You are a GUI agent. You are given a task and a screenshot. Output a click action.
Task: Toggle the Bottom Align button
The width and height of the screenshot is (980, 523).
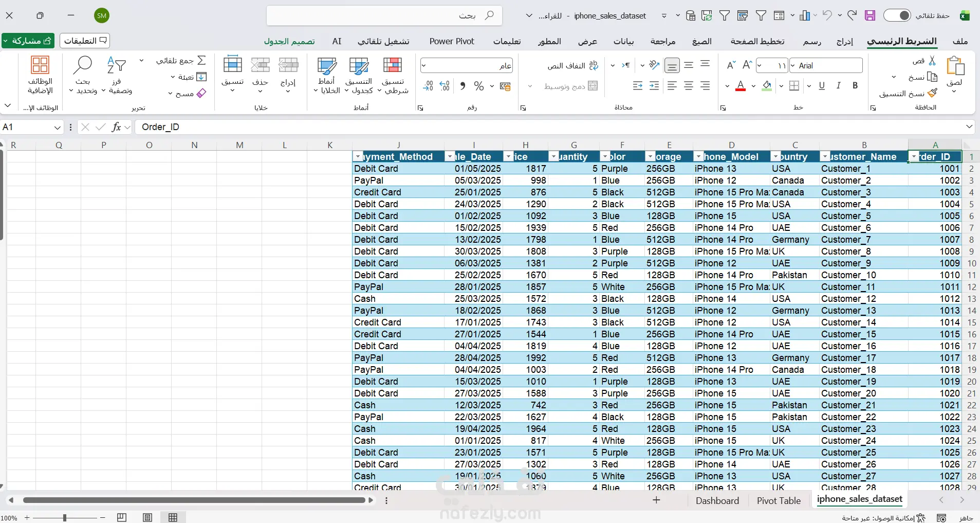[672, 65]
